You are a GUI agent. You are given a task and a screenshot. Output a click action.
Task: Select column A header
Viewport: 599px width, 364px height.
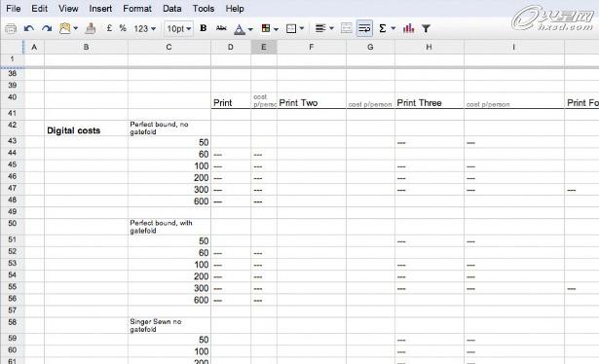pos(34,47)
